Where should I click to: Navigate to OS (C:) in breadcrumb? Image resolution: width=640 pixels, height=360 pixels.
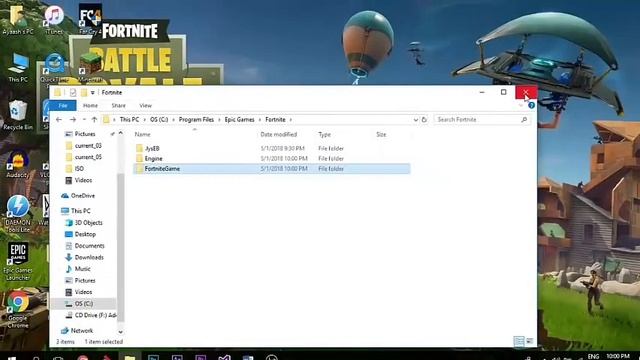click(x=159, y=120)
